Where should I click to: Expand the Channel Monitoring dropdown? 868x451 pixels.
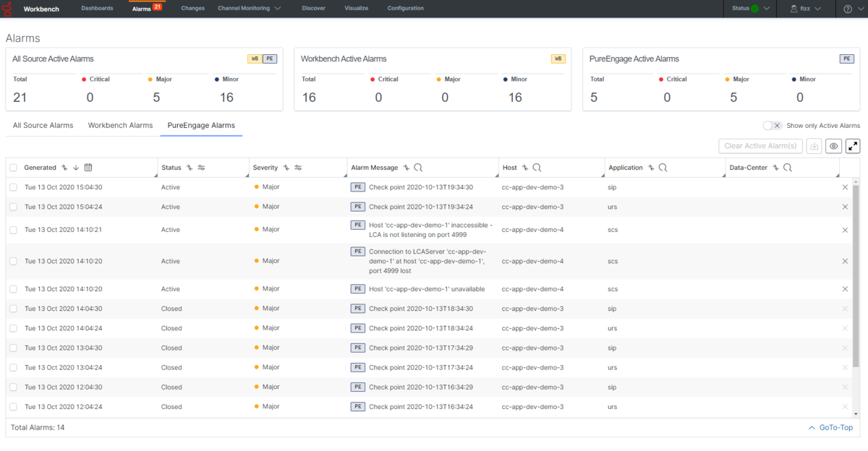[249, 9]
